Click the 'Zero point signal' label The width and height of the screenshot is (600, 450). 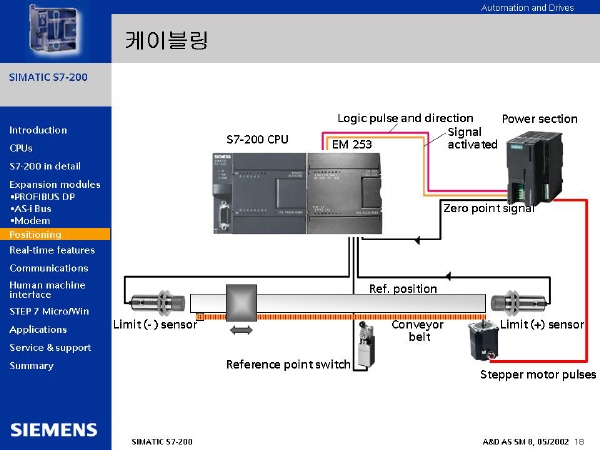point(489,208)
